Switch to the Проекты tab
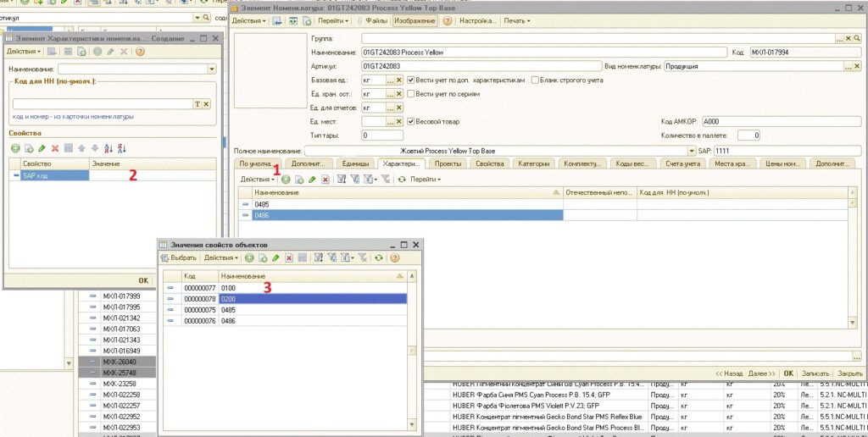The width and height of the screenshot is (868, 437). (448, 163)
